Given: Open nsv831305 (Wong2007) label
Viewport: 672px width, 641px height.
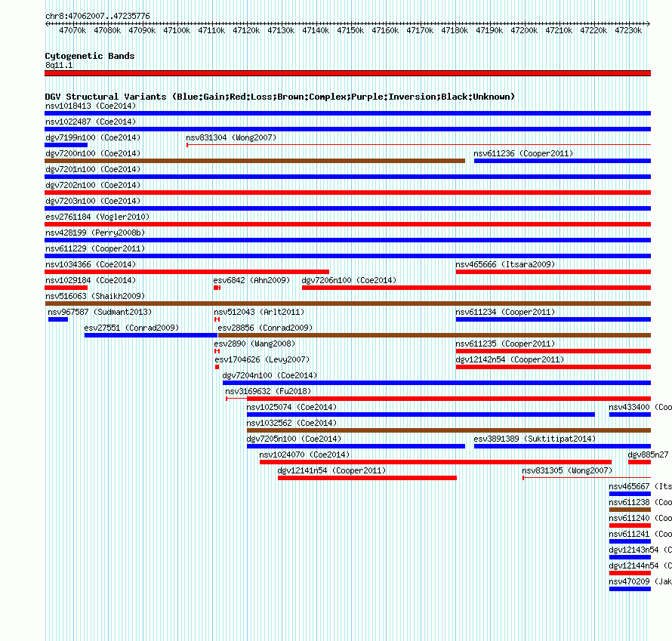Looking at the screenshot, I should click(567, 470).
